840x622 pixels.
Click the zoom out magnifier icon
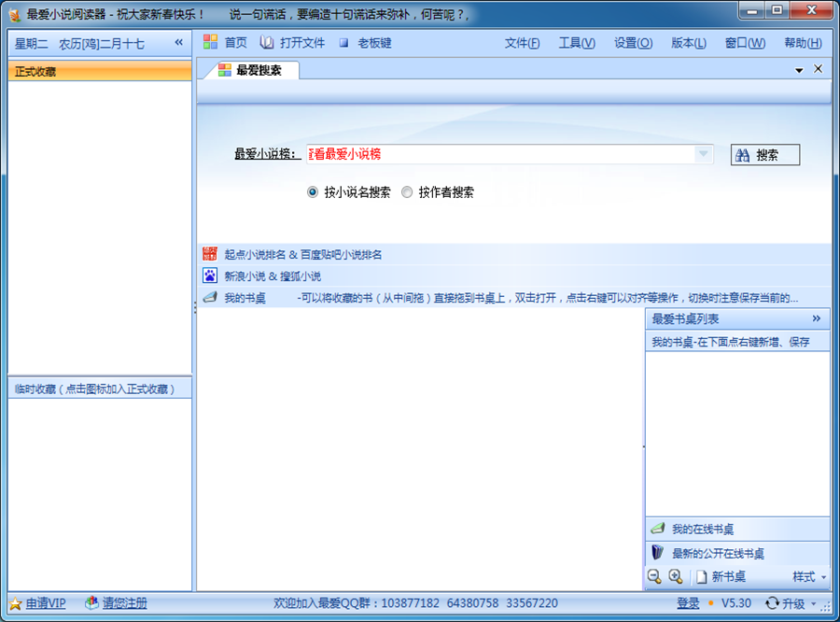654,576
